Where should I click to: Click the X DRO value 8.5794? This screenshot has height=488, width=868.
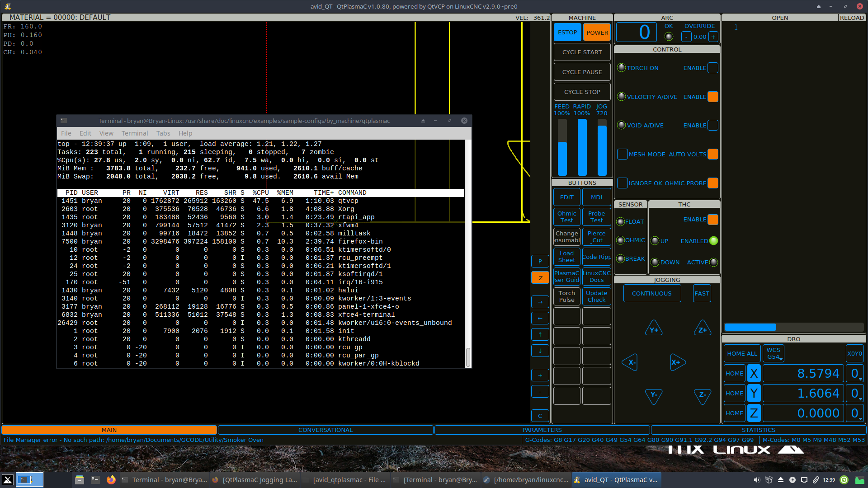[x=803, y=373]
